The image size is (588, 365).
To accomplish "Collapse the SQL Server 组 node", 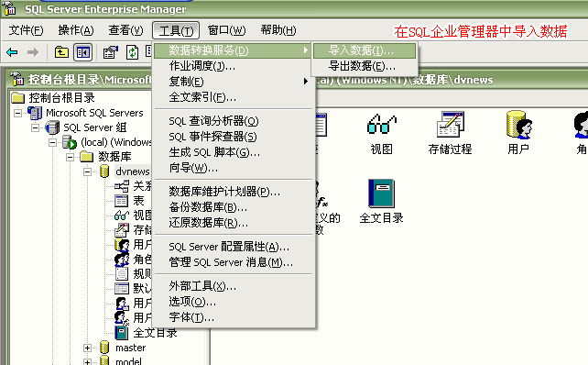I will point(35,128).
